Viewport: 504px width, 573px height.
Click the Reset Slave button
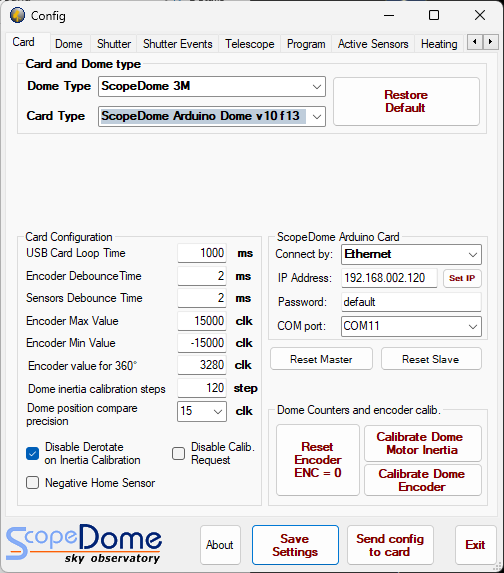[431, 359]
